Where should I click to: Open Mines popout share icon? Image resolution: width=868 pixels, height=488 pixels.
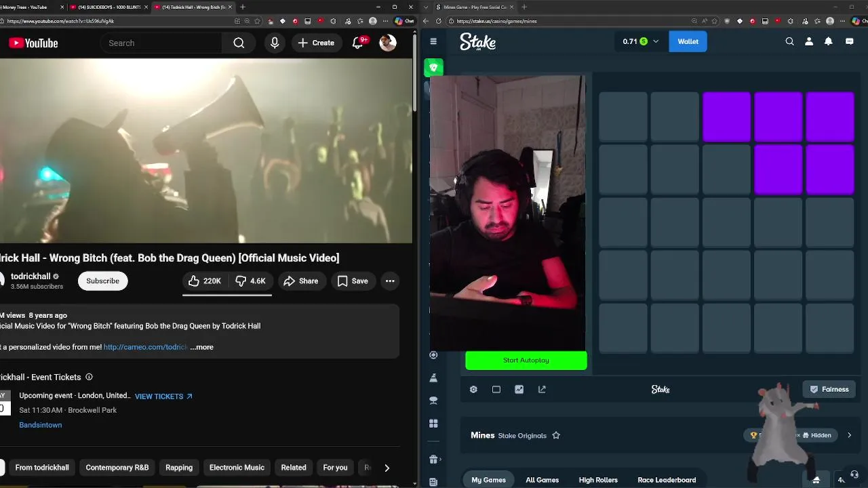542,389
